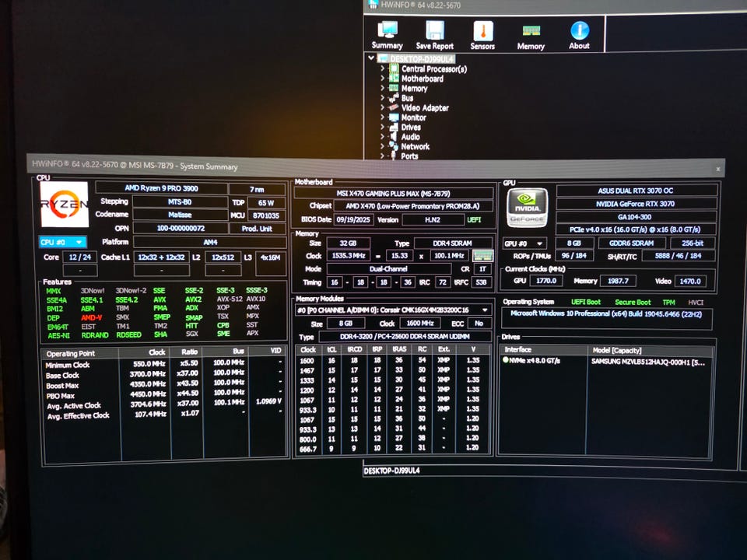The image size is (747, 560).
Task: Select the Monitor tree item label
Action: [413, 117]
